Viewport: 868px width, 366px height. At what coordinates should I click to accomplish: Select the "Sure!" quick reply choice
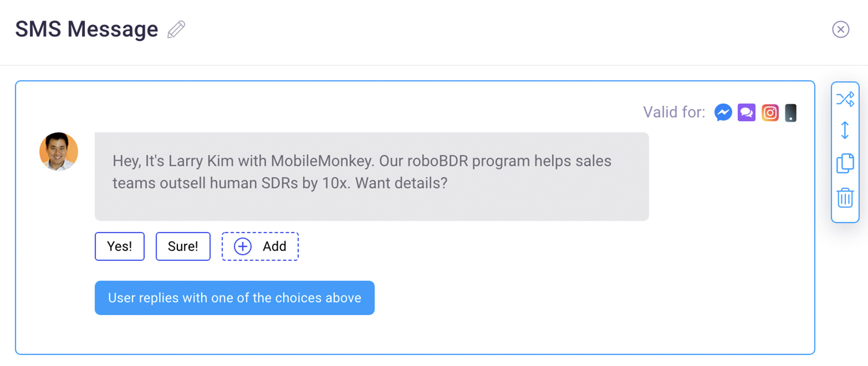pos(183,246)
